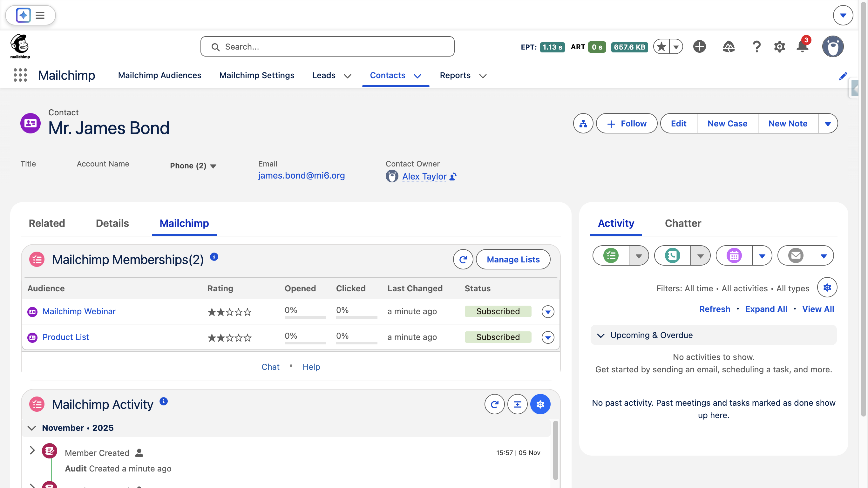Open the App Launcher dots grid
The width and height of the screenshot is (868, 488).
[x=20, y=75]
